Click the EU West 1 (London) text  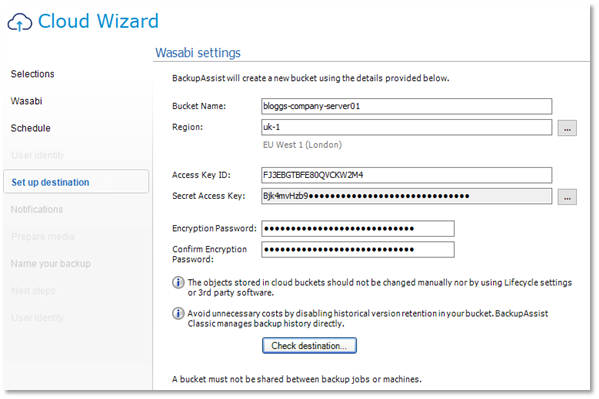click(302, 145)
